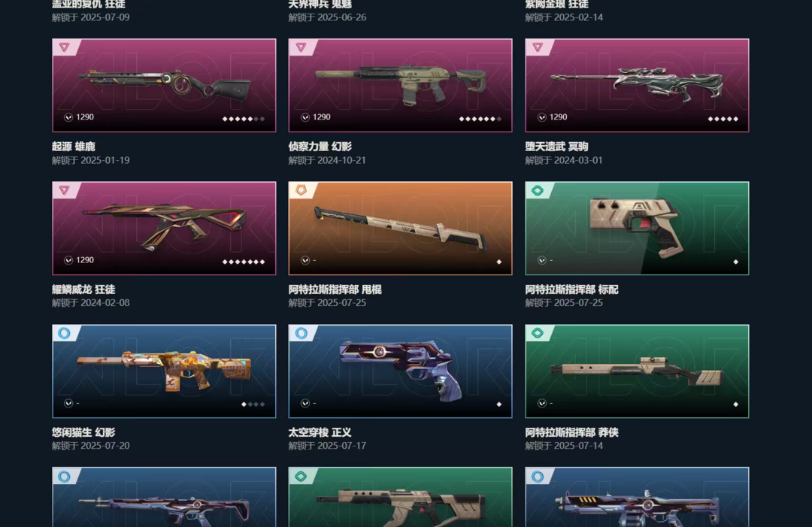Click the pink tier icon on 起源 雄鹿 card
The height and width of the screenshot is (527, 812).
click(64, 47)
